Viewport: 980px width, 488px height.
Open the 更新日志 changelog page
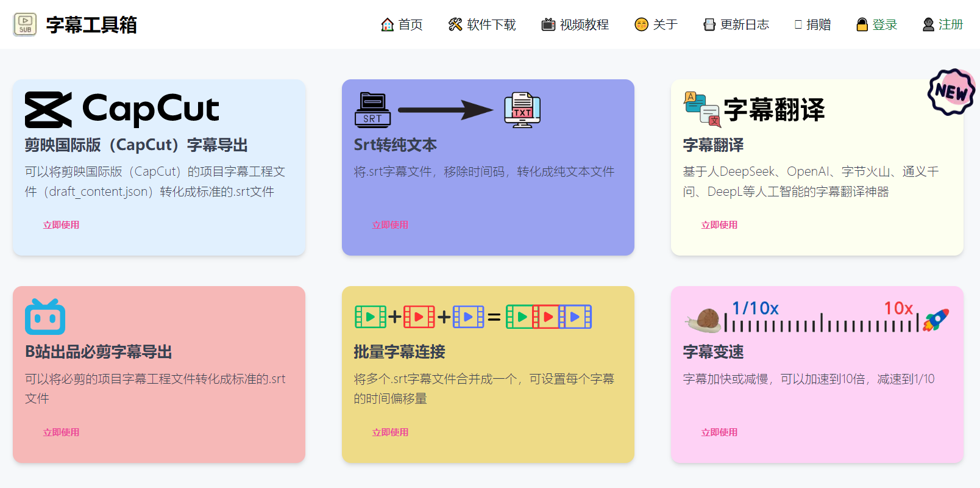[x=736, y=24]
